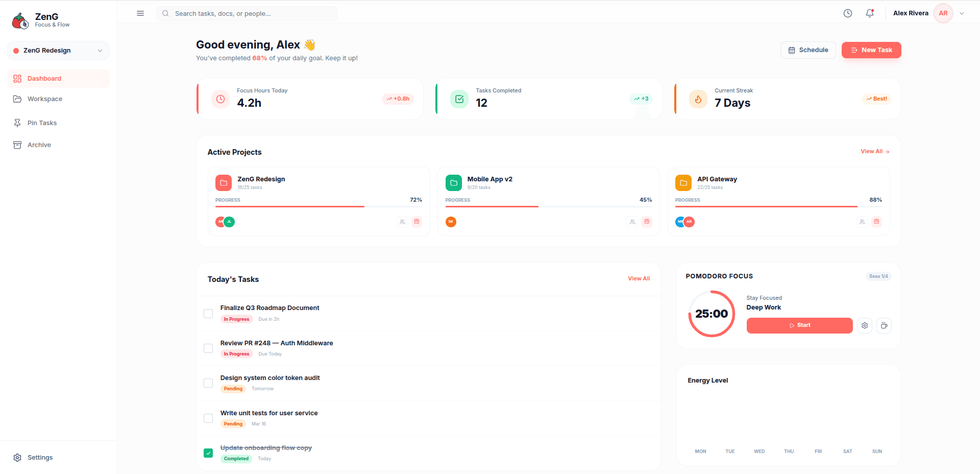Open the kanban board for ZenG Redesign project

[x=417, y=222]
